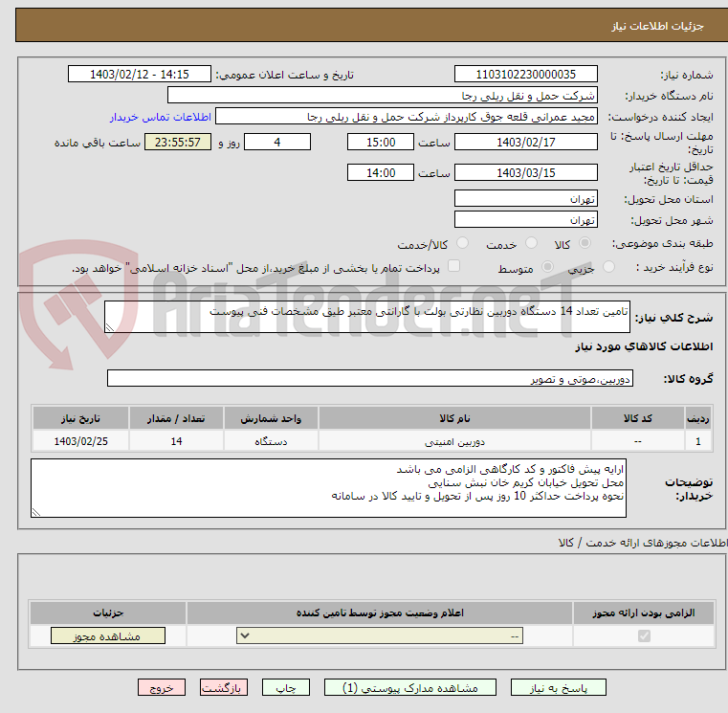The width and height of the screenshot is (728, 713).
Task: Click the remaining time field 23:55:57
Action: [178, 142]
